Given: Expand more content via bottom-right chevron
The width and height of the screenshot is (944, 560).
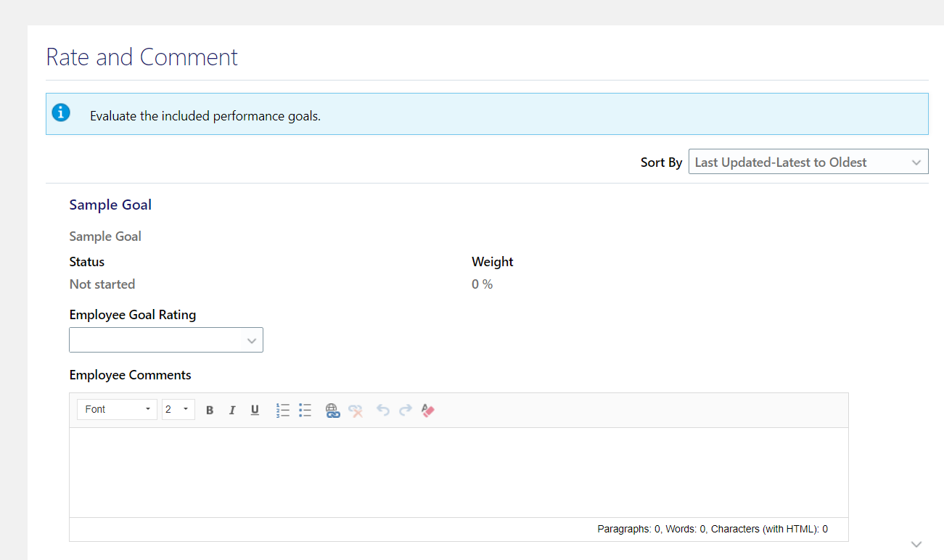Looking at the screenshot, I should 916,543.
